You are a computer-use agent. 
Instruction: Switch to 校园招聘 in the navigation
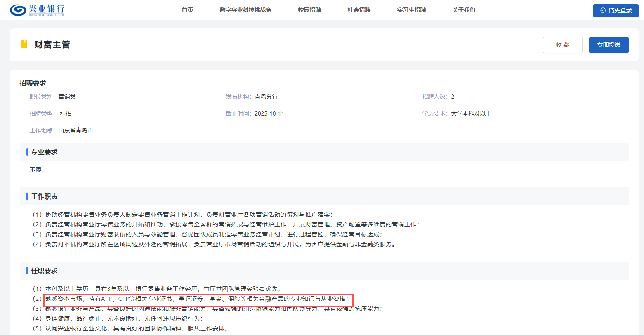309,10
